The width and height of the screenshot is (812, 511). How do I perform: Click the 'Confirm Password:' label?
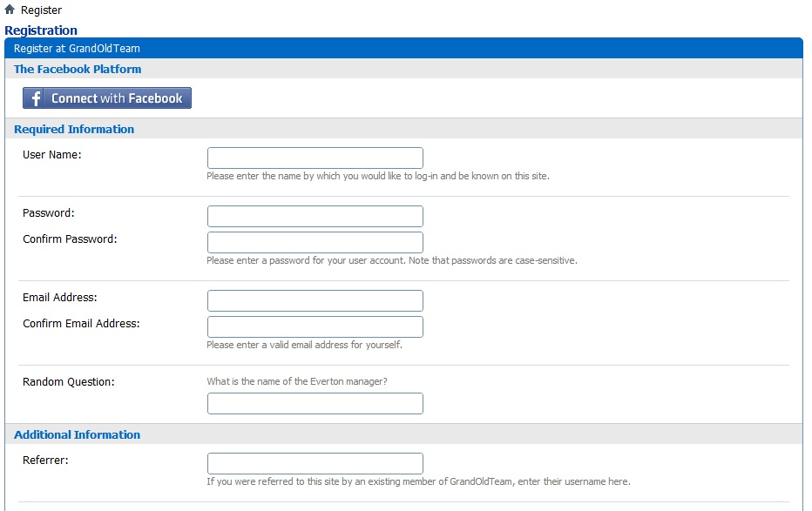pyautogui.click(x=70, y=239)
